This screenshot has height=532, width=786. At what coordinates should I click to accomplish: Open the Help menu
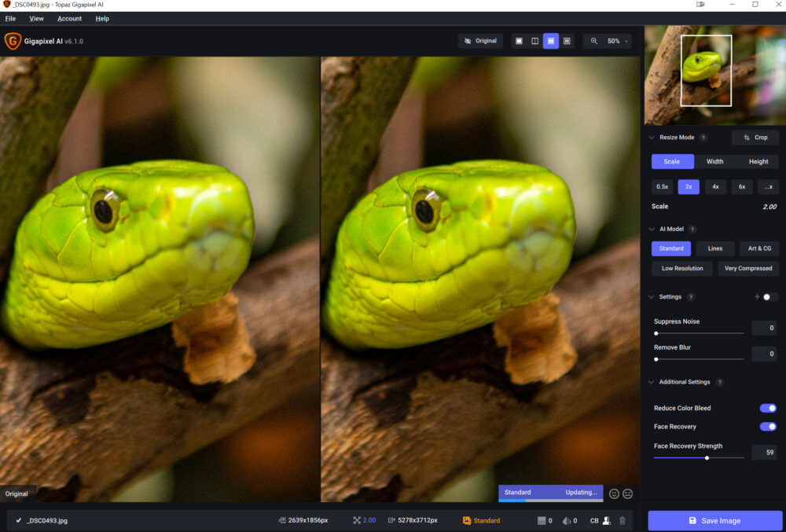(102, 19)
